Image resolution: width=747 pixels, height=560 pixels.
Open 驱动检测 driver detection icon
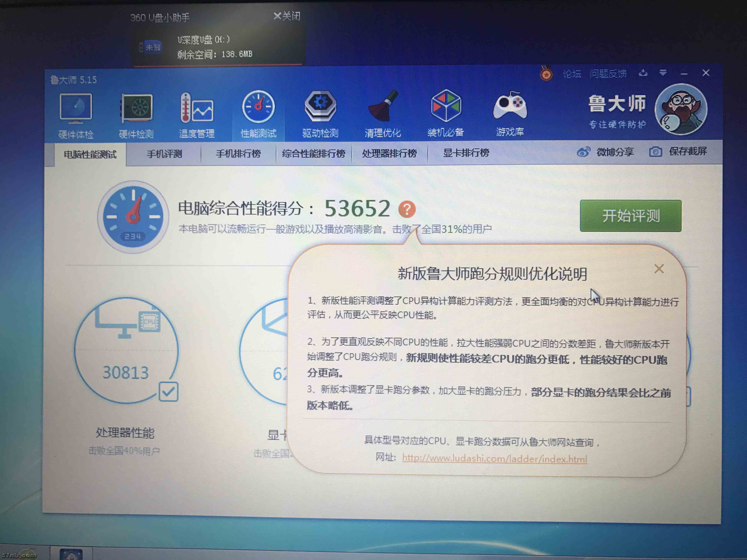(x=320, y=106)
